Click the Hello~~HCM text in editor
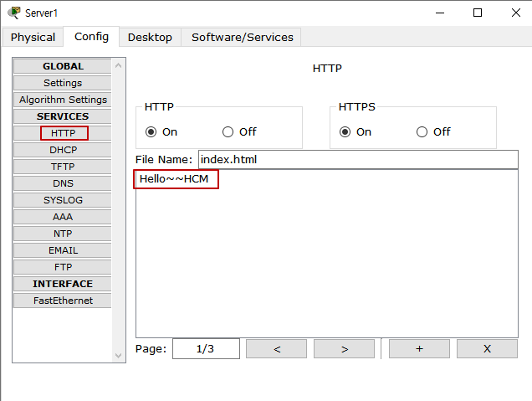This screenshot has width=532, height=401. tap(174, 178)
